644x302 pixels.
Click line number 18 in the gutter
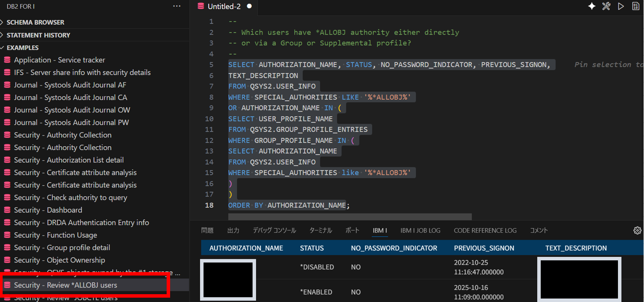click(209, 205)
